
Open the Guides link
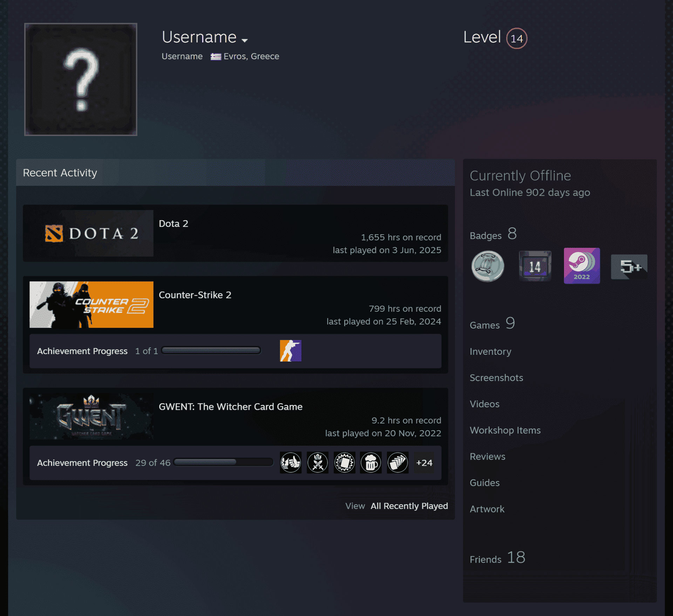tap(484, 483)
